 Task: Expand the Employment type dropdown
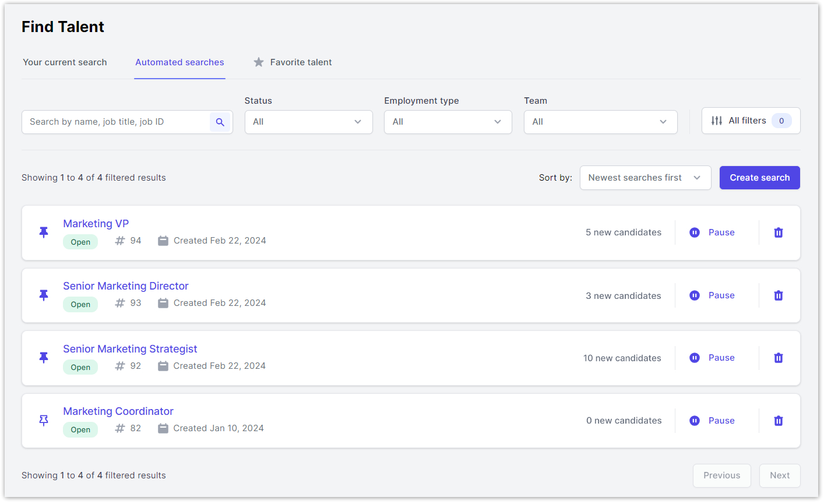click(448, 122)
